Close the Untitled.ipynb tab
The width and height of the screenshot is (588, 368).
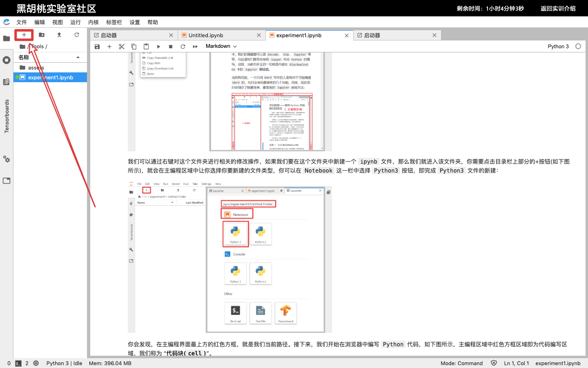point(259,36)
